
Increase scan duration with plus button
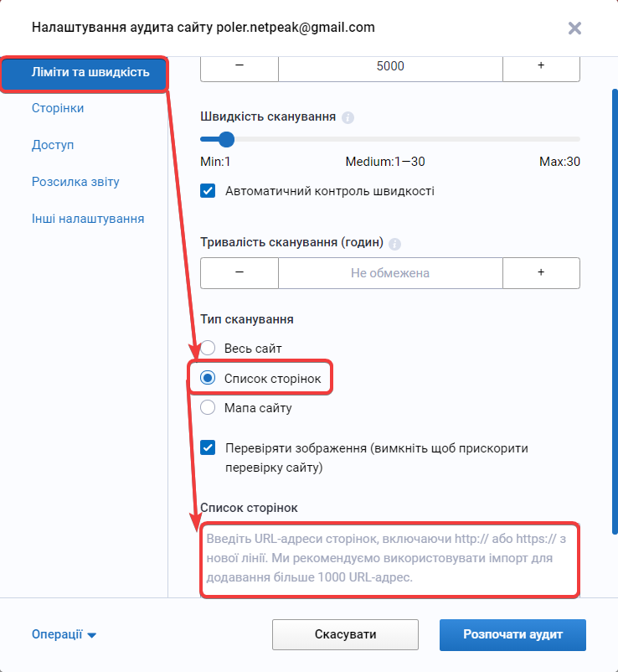pyautogui.click(x=541, y=272)
